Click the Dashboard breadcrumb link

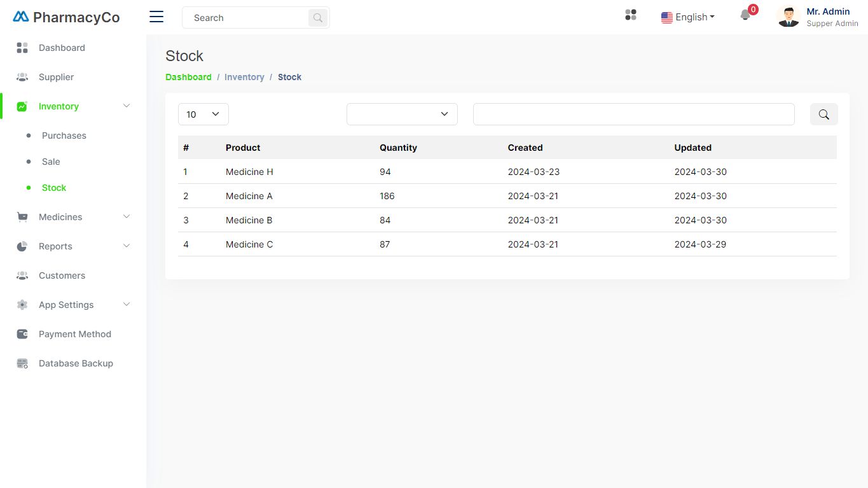(188, 77)
